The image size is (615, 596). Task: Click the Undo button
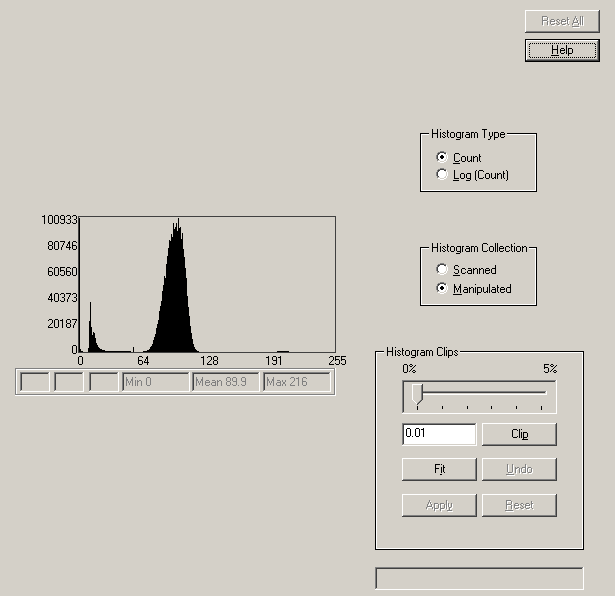point(519,469)
